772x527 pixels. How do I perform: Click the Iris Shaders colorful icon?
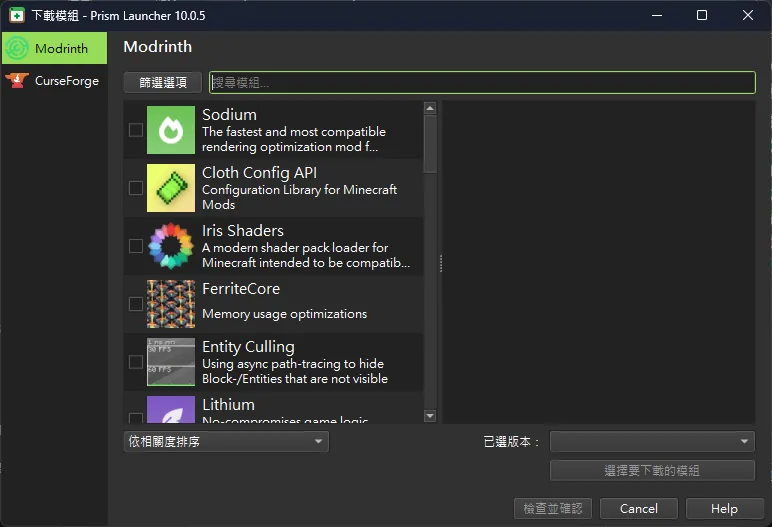[x=171, y=246]
